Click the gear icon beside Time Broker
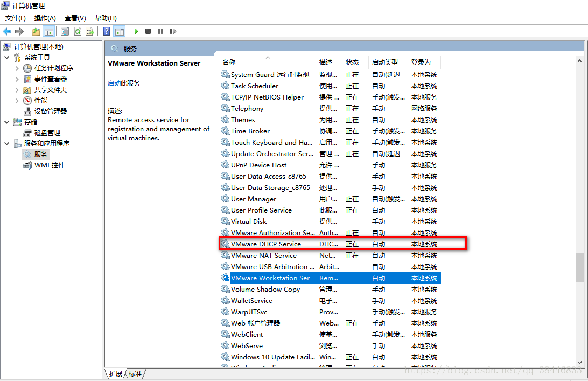 point(225,131)
